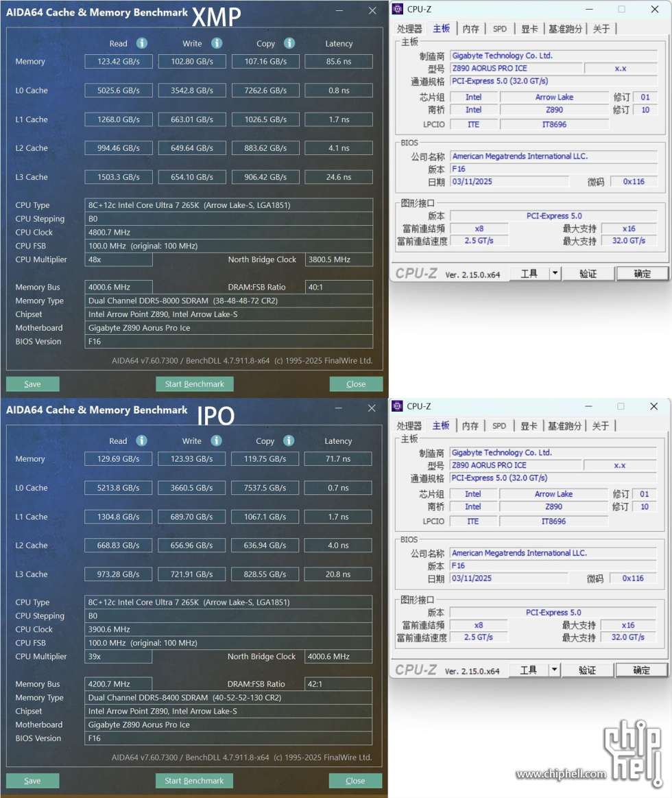
Task: Minimize the lower CPU-Z window
Action: 588,406
